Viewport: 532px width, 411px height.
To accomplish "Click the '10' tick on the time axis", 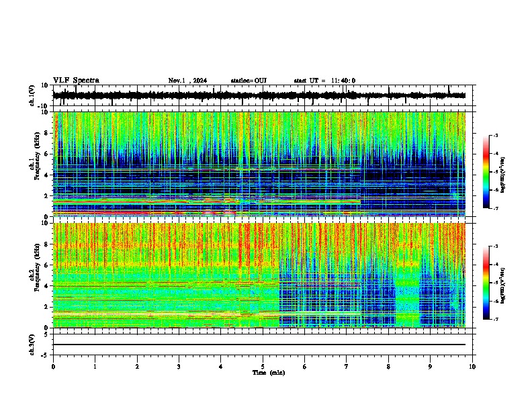I will tap(472, 367).
